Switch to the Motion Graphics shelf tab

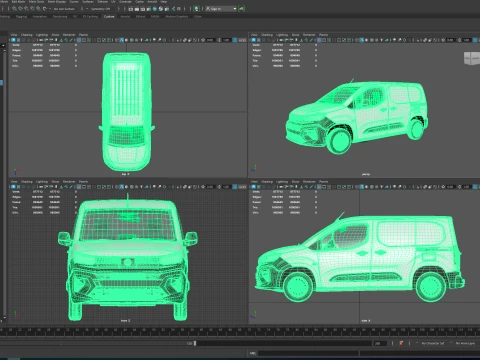click(176, 16)
